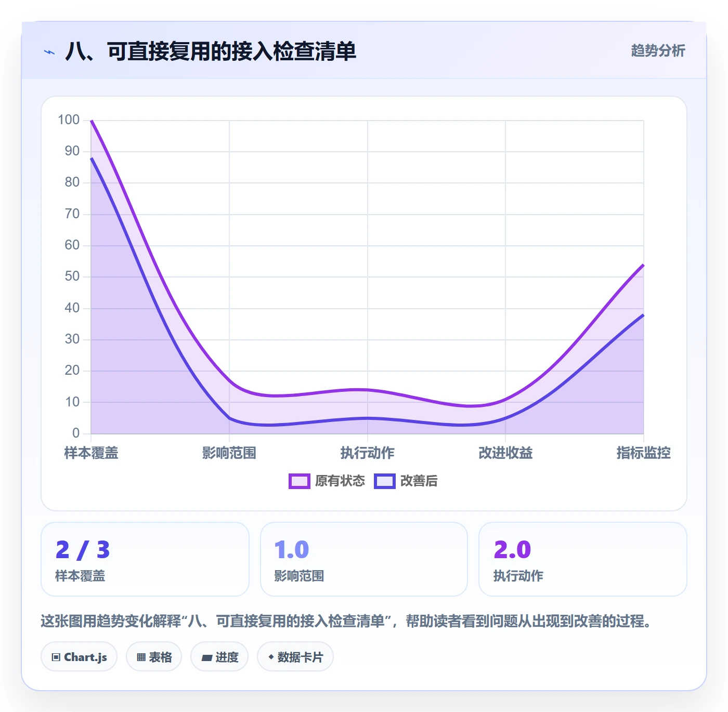This screenshot has width=728, height=712.
Task: Select the 进度 tag chip
Action: [x=219, y=657]
